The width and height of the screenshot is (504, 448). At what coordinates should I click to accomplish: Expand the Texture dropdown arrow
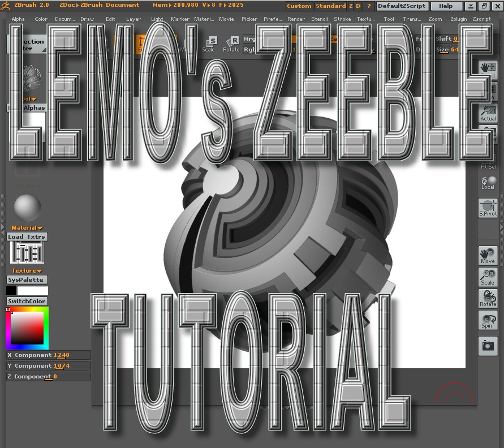tap(39, 271)
